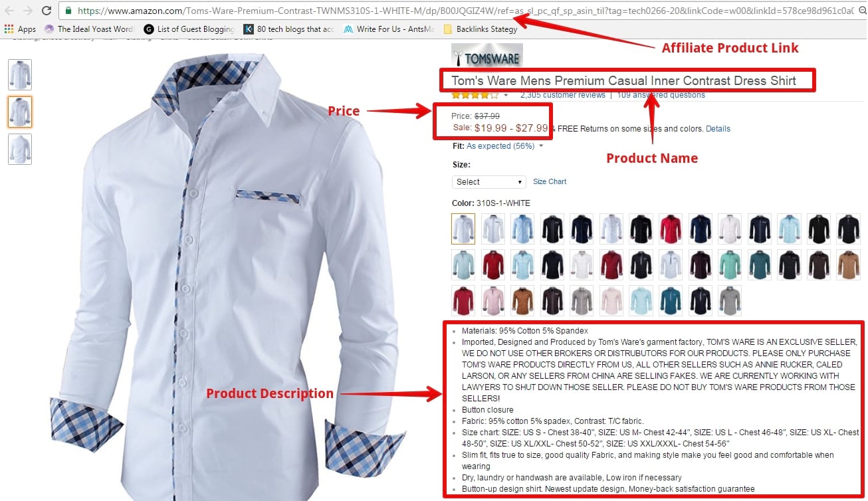Open List of Guest Blogging bookmark
The image size is (868, 501).
click(189, 29)
